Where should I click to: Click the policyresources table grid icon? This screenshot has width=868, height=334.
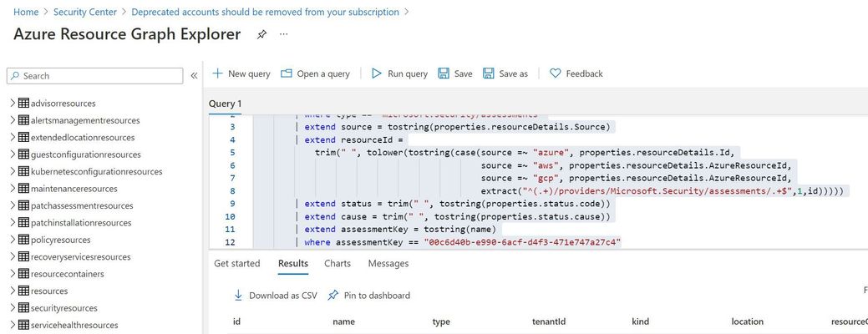point(23,240)
